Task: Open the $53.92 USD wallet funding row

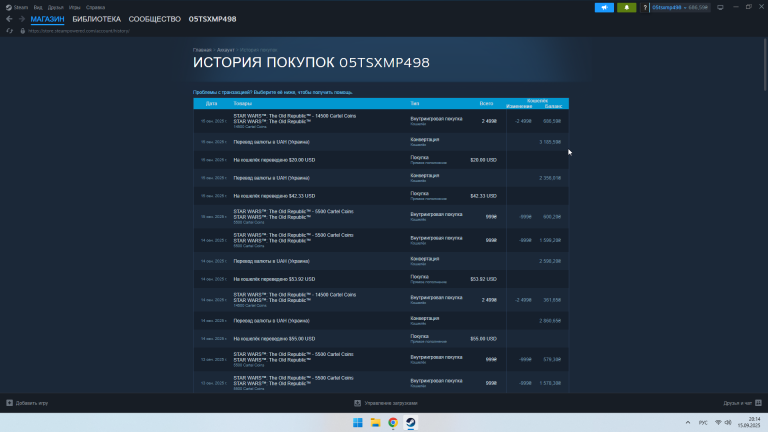Action: [x=381, y=279]
